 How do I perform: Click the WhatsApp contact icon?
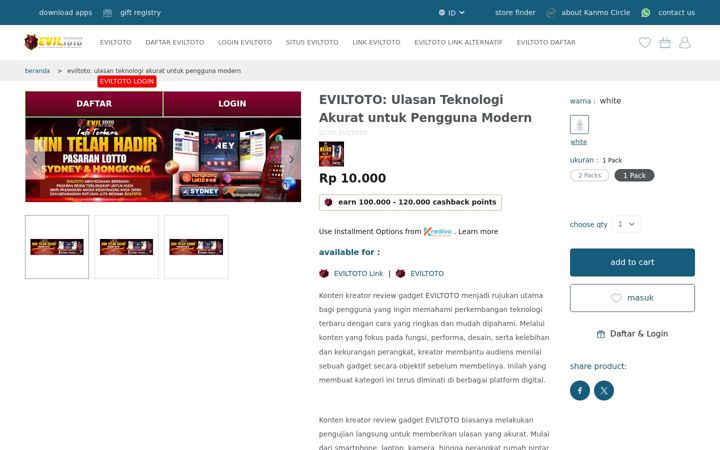tap(646, 13)
